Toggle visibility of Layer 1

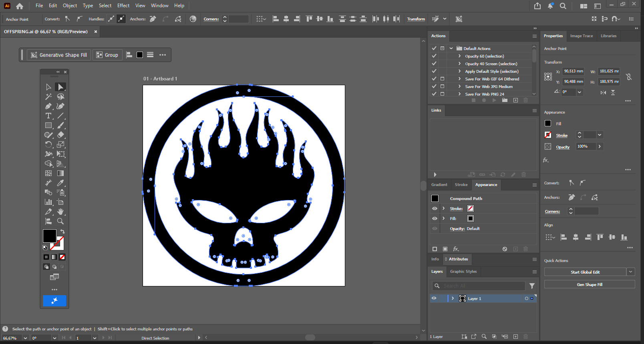pyautogui.click(x=434, y=298)
